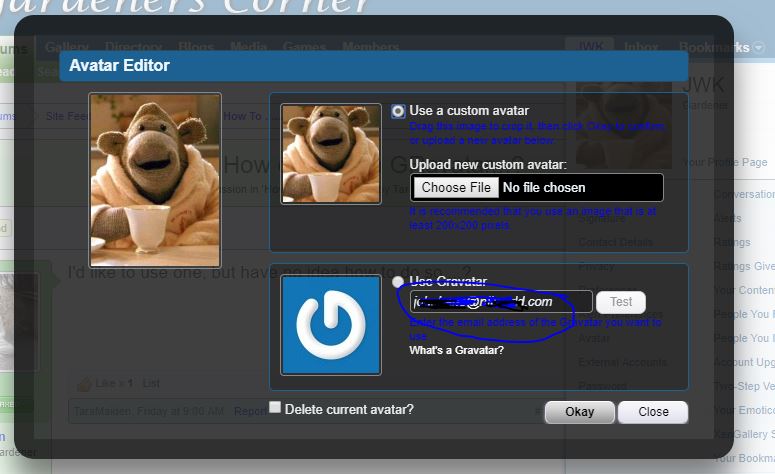Open the Media tab behind the dialog
The width and height of the screenshot is (775, 474).
(248, 47)
